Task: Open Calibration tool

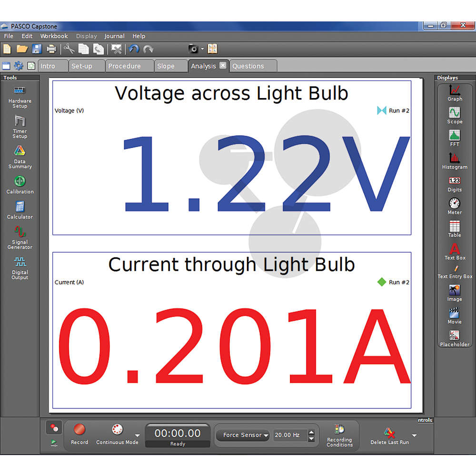Action: pos(20,185)
